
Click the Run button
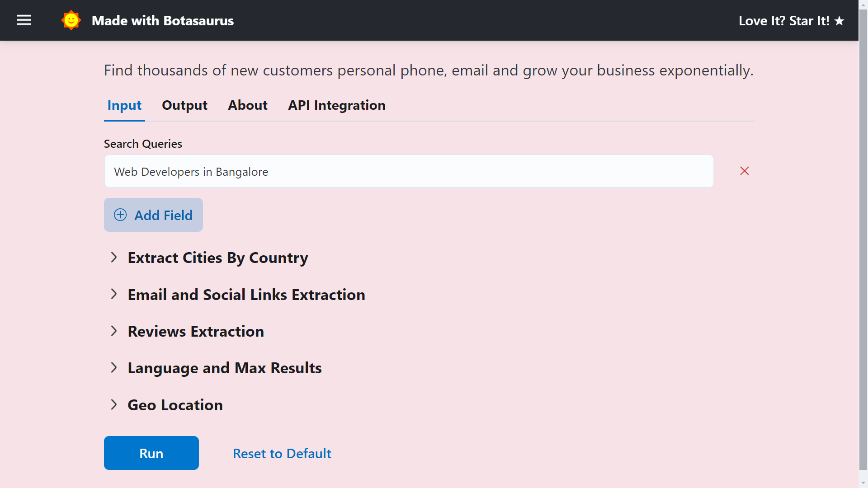coord(151,453)
